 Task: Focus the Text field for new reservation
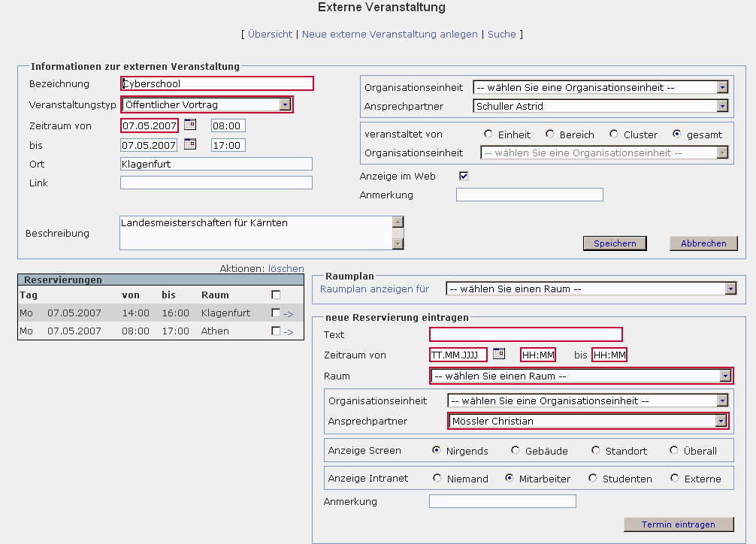pos(526,334)
